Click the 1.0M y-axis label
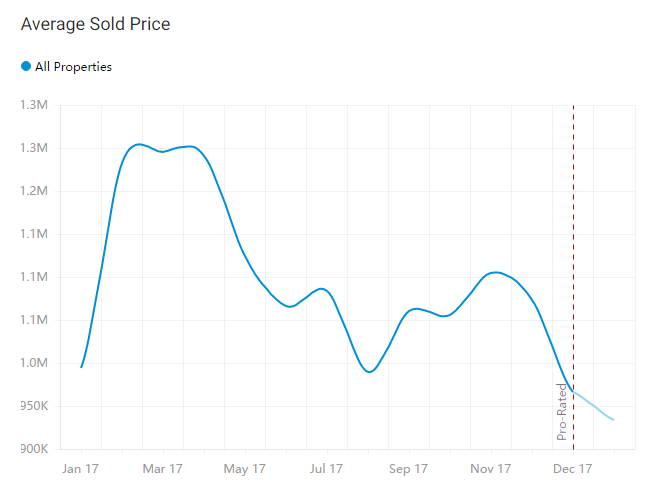Image resolution: width=658 pixels, height=492 pixels. (35, 363)
